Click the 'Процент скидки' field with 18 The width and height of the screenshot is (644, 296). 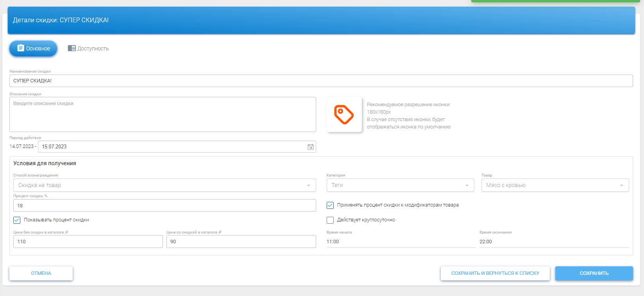(164, 206)
